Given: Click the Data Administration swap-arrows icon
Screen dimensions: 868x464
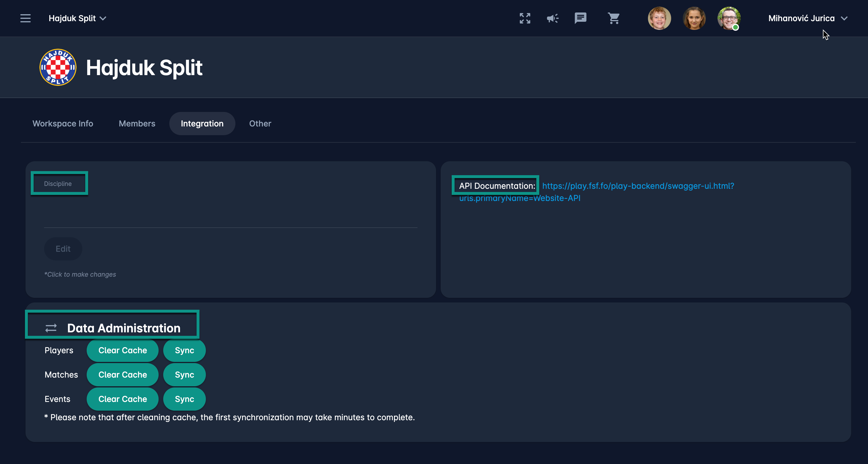Looking at the screenshot, I should coord(51,328).
